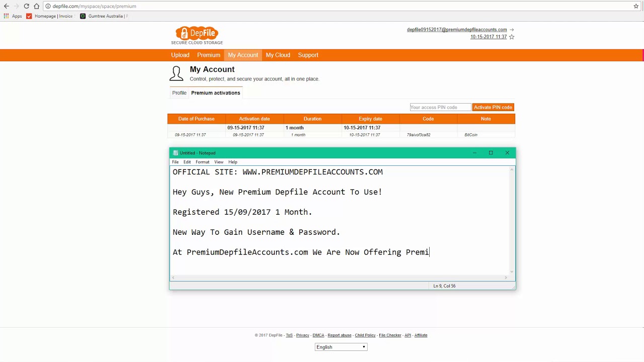The height and width of the screenshot is (362, 644).
Task: Minimize the Notepad window
Action: (x=474, y=153)
